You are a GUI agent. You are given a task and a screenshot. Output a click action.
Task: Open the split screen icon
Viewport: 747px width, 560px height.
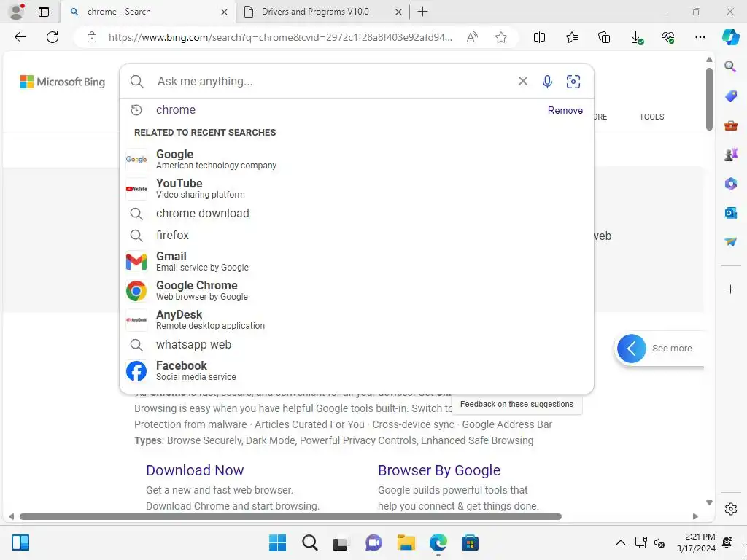tap(539, 37)
